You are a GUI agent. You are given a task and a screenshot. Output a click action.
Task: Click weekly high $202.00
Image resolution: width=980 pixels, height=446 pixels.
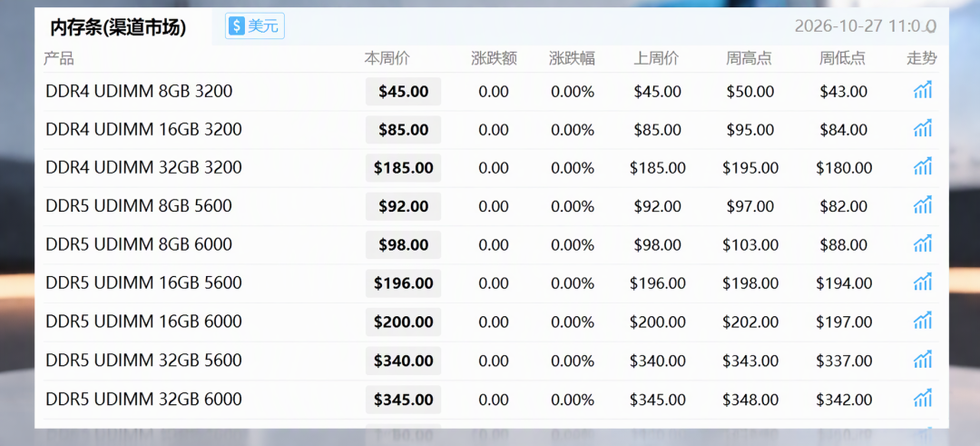[x=750, y=322]
